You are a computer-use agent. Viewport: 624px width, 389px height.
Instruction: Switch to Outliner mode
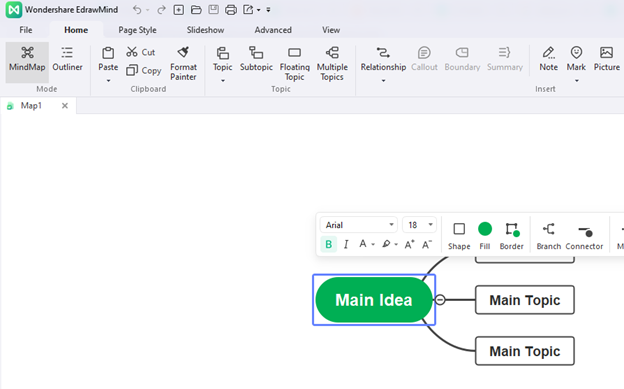tap(67, 59)
